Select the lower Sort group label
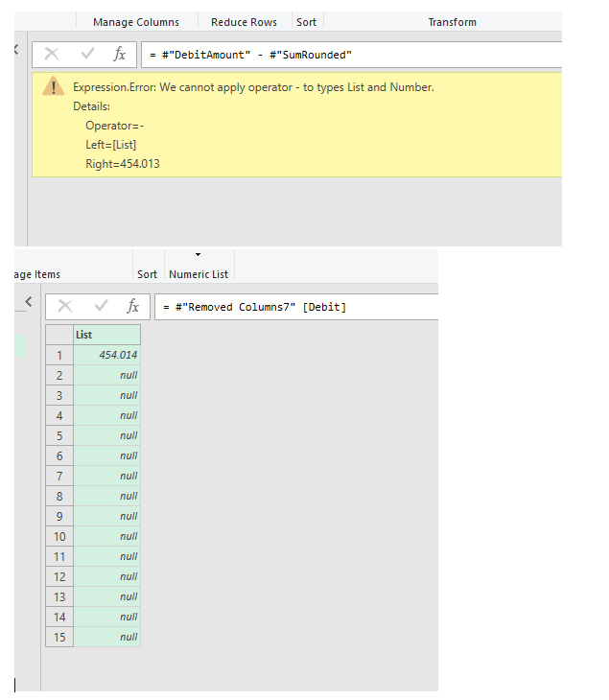 pyautogui.click(x=147, y=274)
